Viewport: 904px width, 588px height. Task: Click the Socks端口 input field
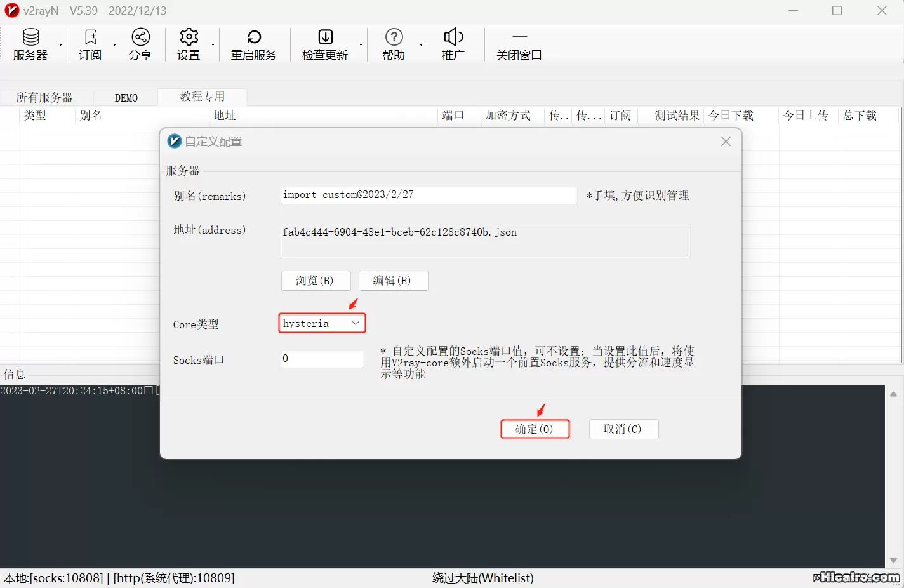[322, 359]
